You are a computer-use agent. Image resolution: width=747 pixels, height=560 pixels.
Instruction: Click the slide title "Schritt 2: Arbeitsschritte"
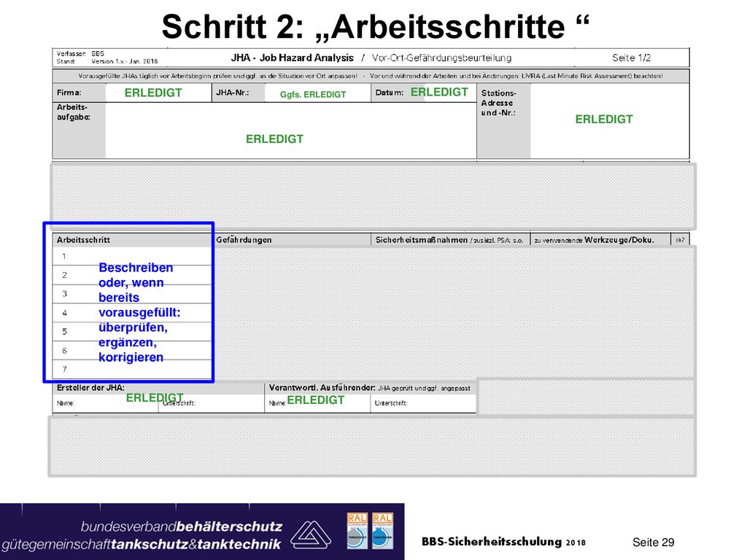(376, 26)
